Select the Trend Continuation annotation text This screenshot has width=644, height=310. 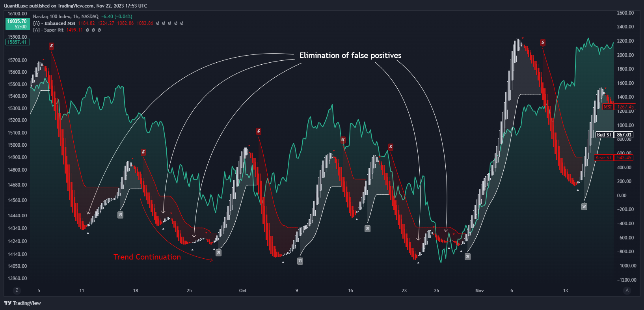pyautogui.click(x=147, y=257)
